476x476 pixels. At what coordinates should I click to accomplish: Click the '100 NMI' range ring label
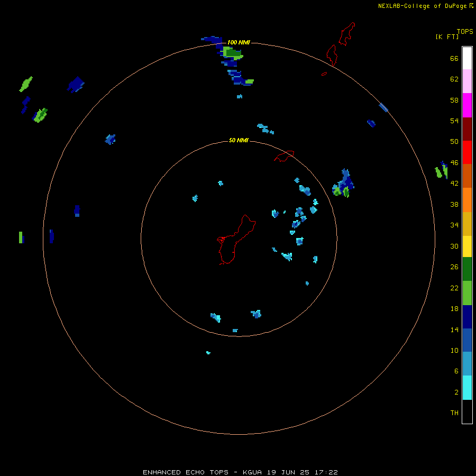tap(239, 42)
